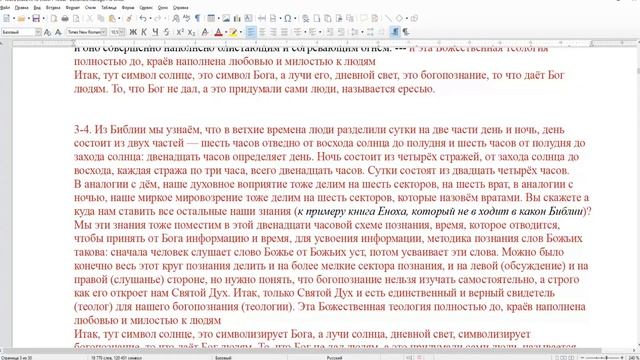Enable Center paragraph alignment
This screenshot has height=360, width=640.
pyautogui.click(x=262, y=32)
